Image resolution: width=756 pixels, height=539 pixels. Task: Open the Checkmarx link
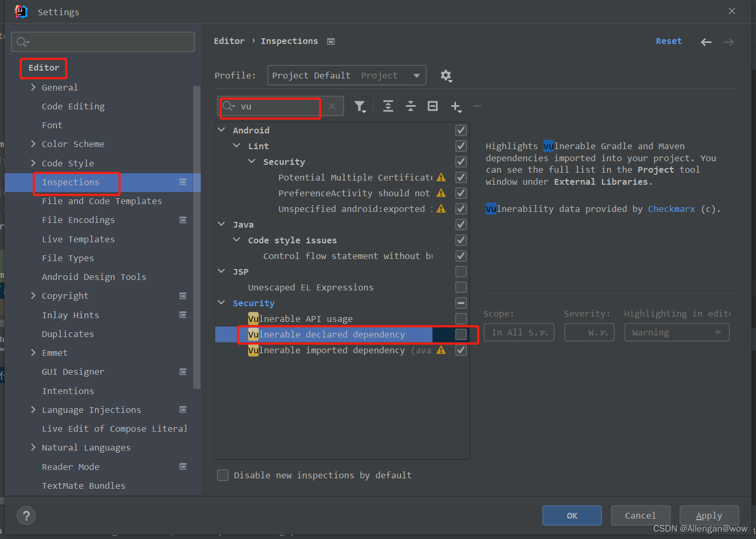click(x=671, y=209)
